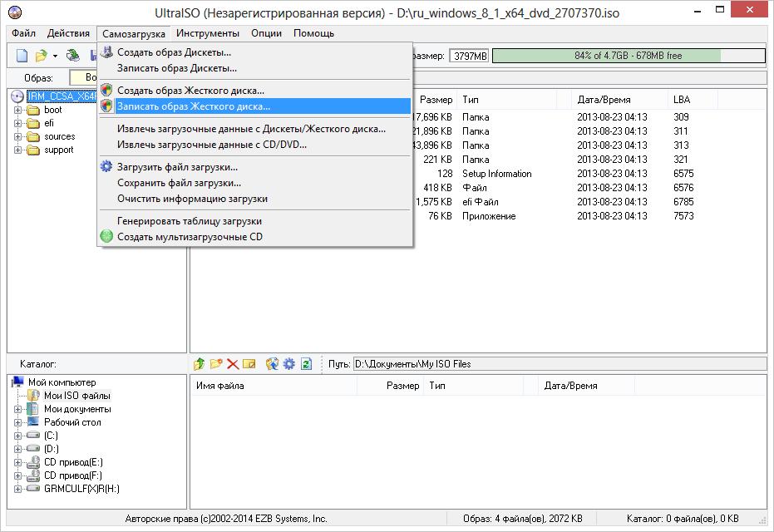Click the refresh icon in catalog toolbar

tap(306, 364)
